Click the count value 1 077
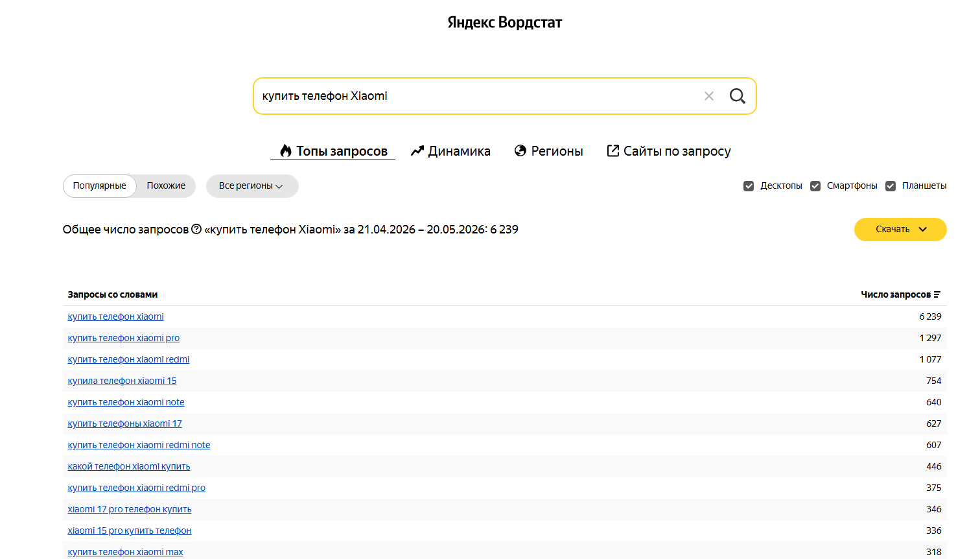The height and width of the screenshot is (559, 980). (930, 359)
